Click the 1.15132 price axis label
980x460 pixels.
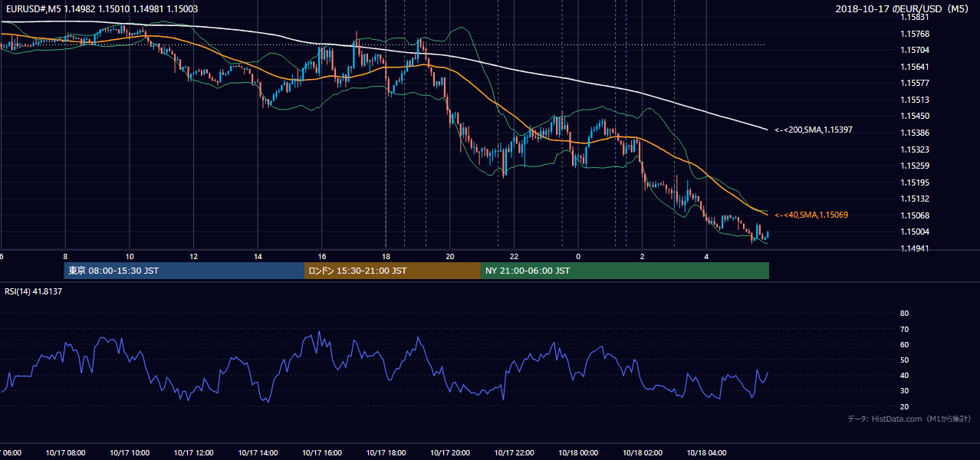point(914,199)
